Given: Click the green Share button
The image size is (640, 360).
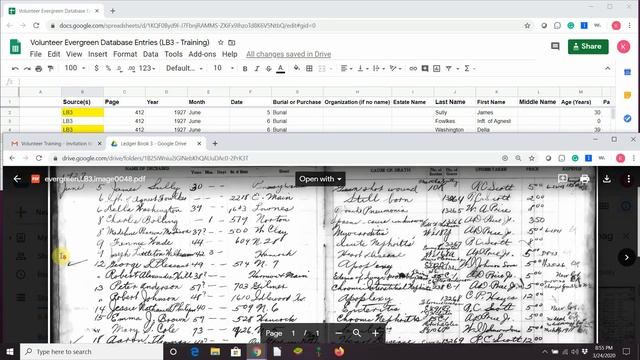Looking at the screenshot, I should [588, 47].
